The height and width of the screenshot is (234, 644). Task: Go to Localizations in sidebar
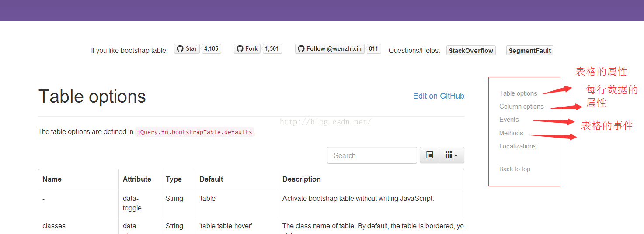click(x=518, y=146)
